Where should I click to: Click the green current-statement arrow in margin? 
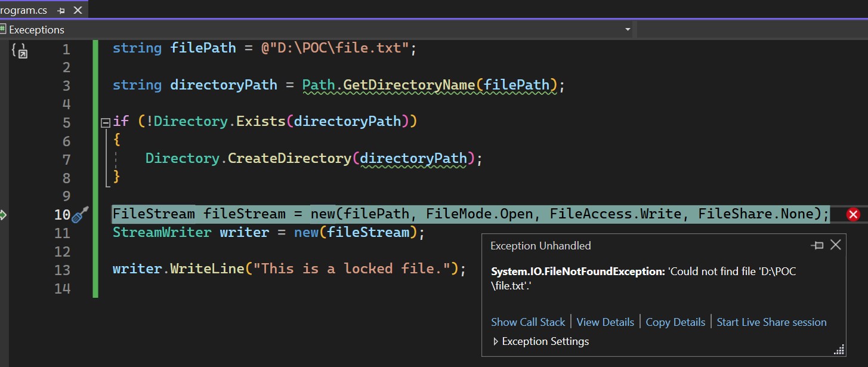(2, 214)
